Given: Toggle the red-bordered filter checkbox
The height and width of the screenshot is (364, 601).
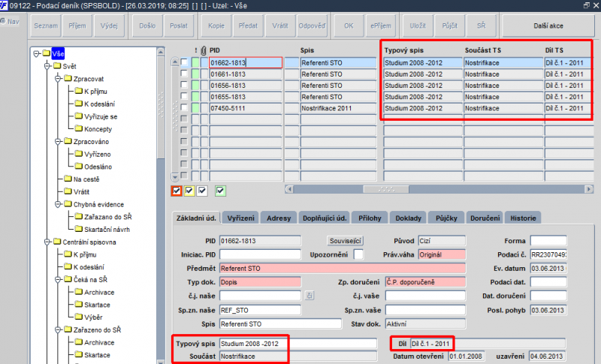Looking at the screenshot, I should 177,191.
